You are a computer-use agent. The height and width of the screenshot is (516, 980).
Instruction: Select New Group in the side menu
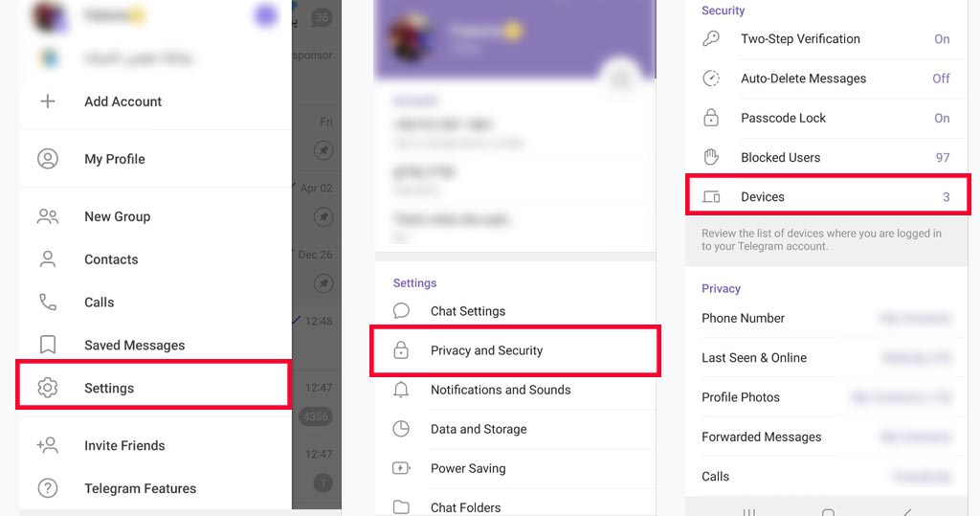click(x=156, y=216)
